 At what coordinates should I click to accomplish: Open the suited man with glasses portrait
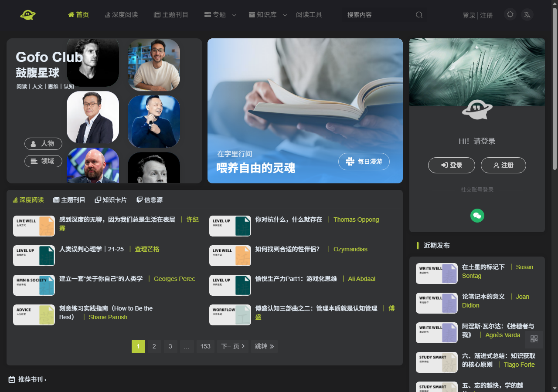(93, 117)
